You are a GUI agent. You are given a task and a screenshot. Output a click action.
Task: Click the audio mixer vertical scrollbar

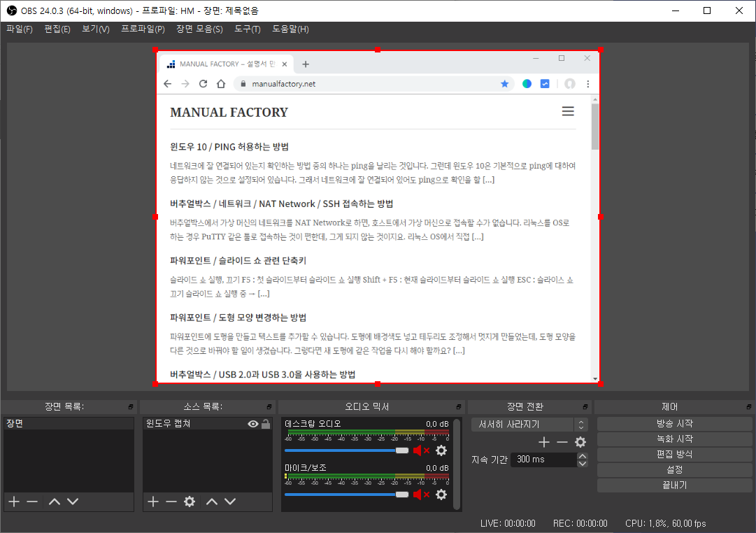tap(457, 464)
